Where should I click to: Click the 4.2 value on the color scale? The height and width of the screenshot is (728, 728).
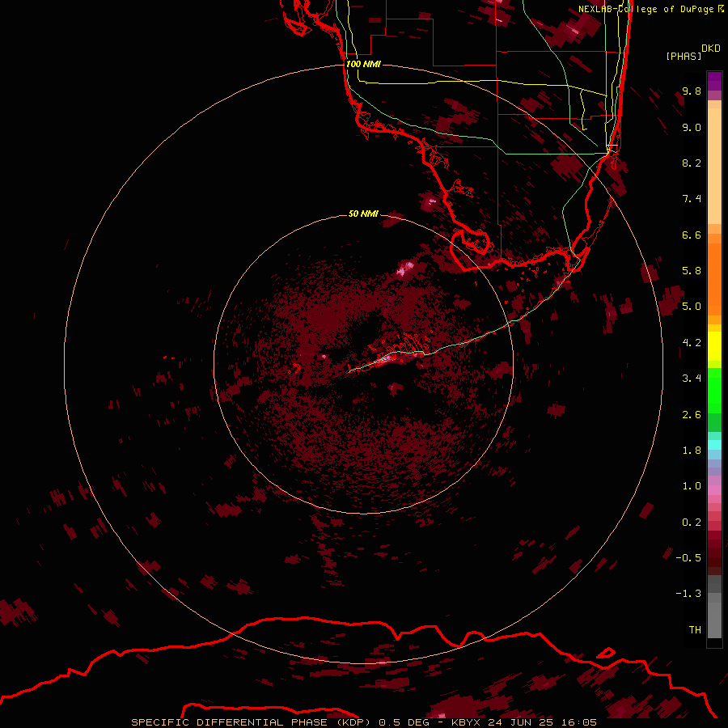692,343
